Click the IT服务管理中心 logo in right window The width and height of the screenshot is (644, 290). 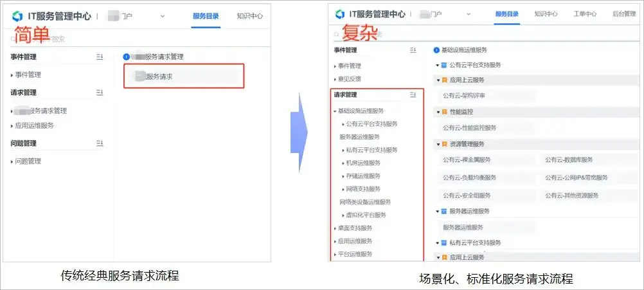pyautogui.click(x=340, y=14)
